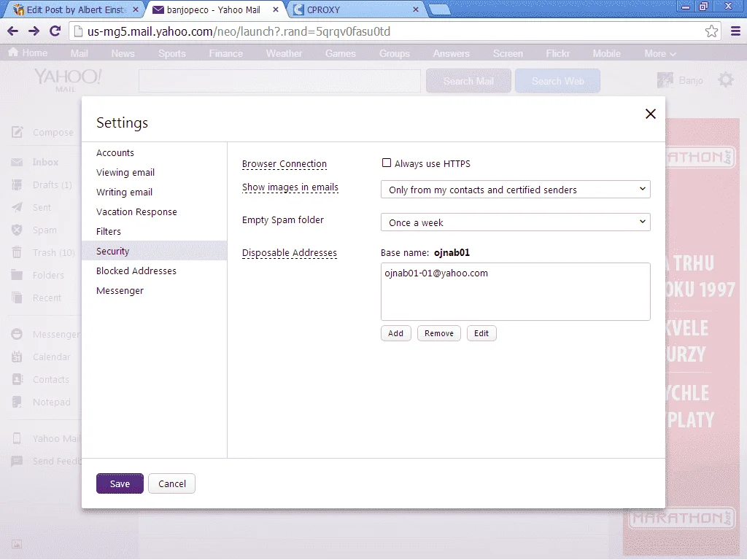Open Flickr in the Yahoo navigation bar
Viewport: 747px width, 560px height.
(x=557, y=54)
